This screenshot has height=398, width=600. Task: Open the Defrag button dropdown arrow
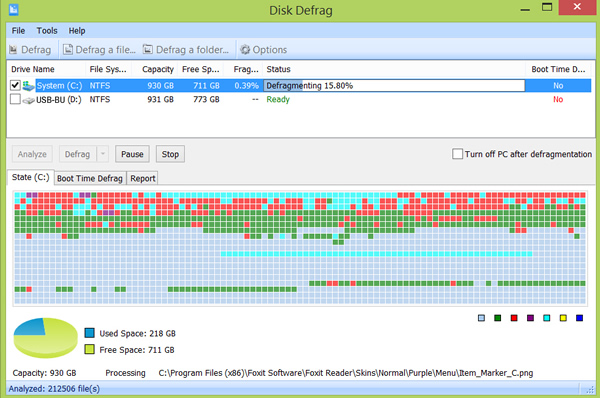click(x=103, y=154)
